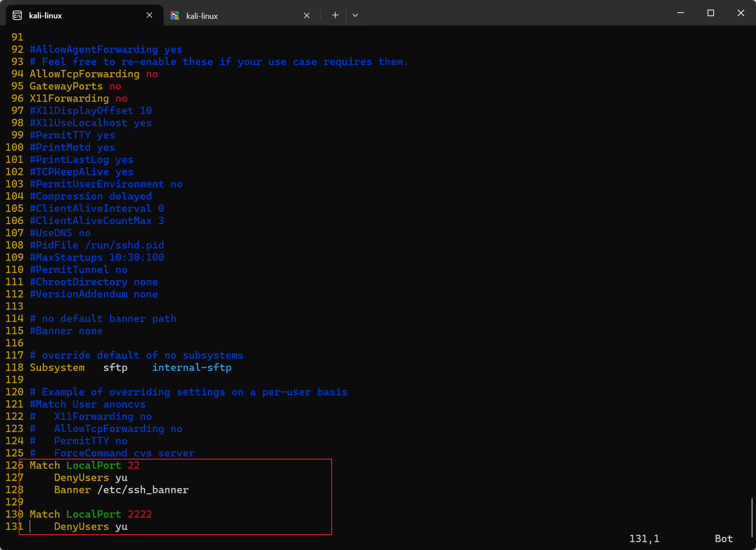
Task: Click 'DenyUsers yu' on line 127
Action: click(91, 478)
